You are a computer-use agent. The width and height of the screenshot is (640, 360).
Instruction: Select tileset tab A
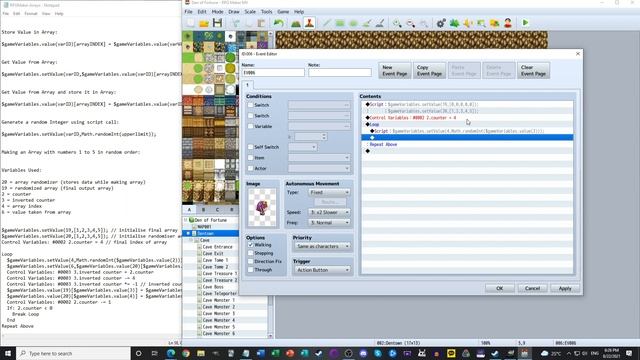[x=189, y=209]
